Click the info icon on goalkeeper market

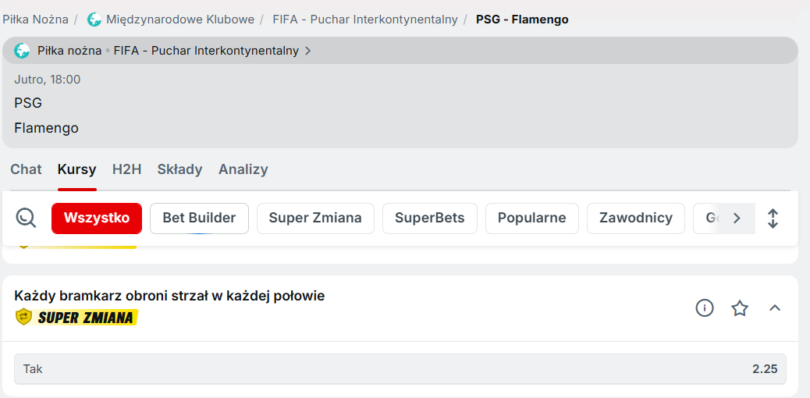coord(705,308)
